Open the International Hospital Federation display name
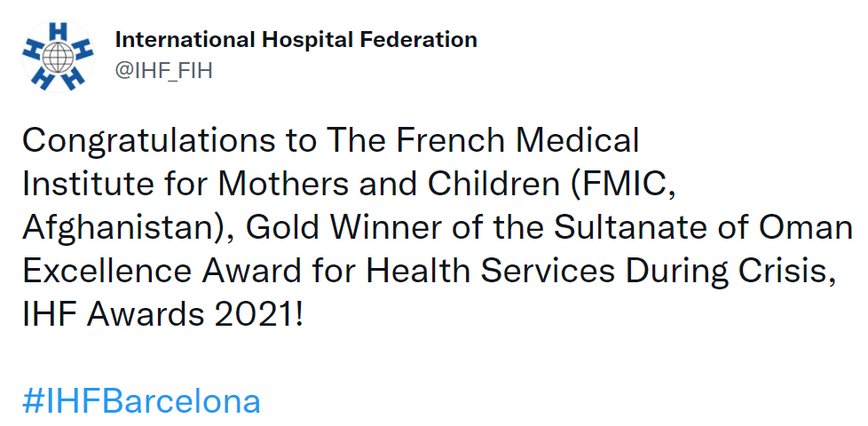Viewport: 868px width, 426px height. (296, 40)
